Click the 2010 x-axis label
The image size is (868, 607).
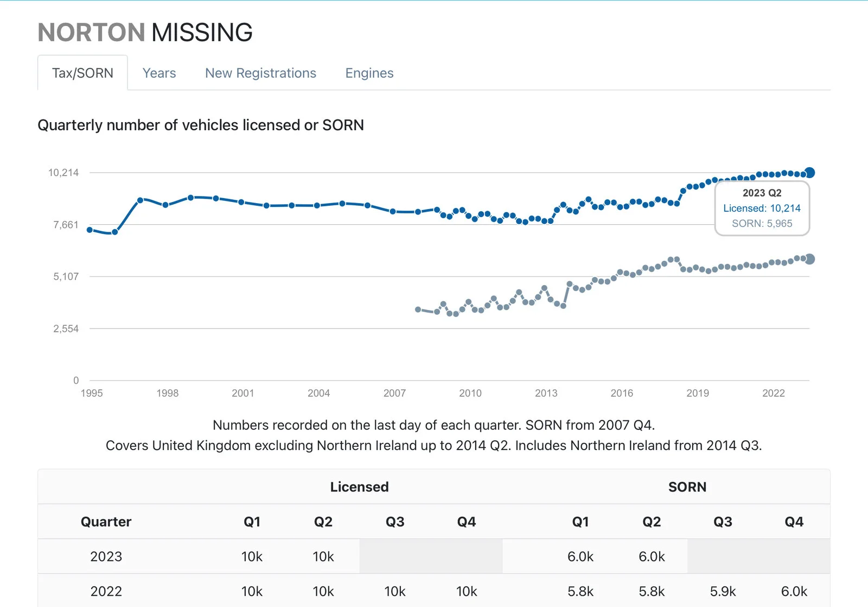tap(470, 393)
